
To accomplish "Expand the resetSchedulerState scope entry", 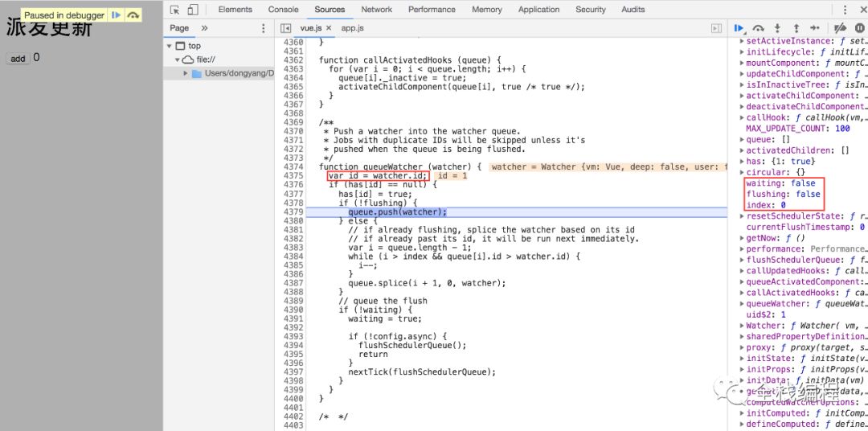I will (743, 216).
